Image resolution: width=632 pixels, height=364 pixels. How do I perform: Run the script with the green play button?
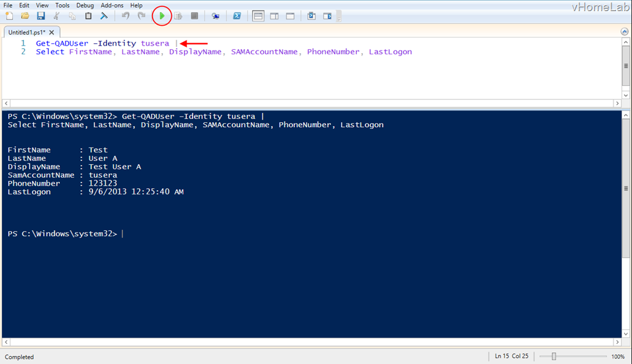point(162,16)
